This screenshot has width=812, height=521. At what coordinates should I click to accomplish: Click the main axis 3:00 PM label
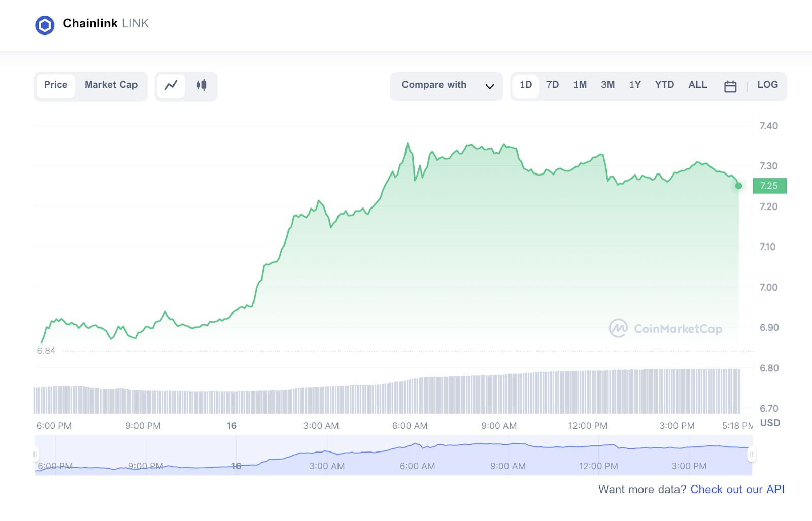coord(677,426)
